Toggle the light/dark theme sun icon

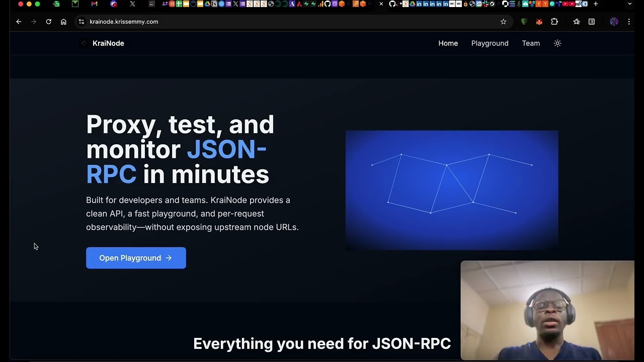point(557,43)
